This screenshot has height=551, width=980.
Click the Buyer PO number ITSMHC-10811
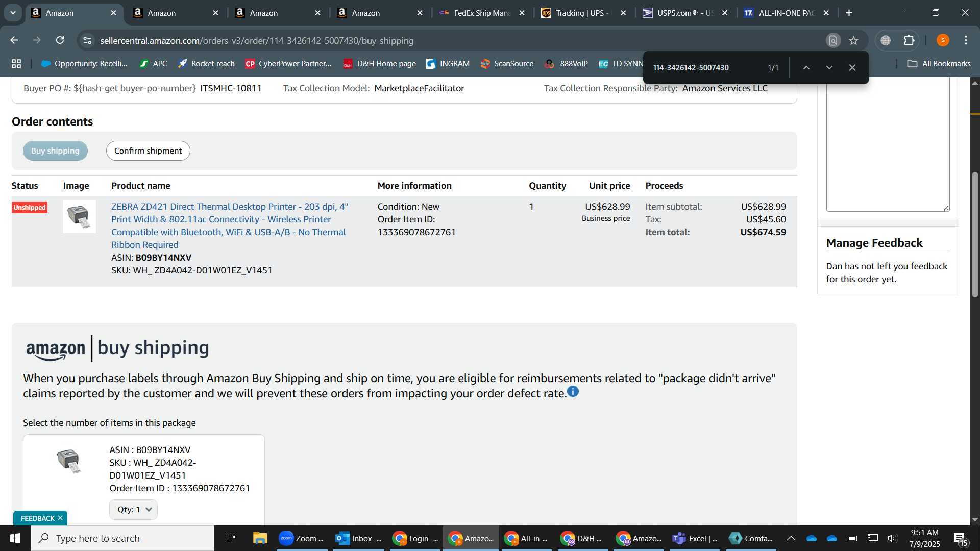pyautogui.click(x=231, y=88)
